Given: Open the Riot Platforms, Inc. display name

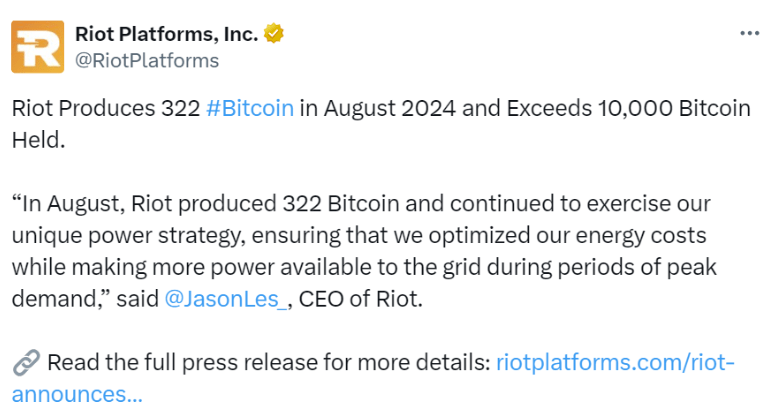Looking at the screenshot, I should 167,34.
